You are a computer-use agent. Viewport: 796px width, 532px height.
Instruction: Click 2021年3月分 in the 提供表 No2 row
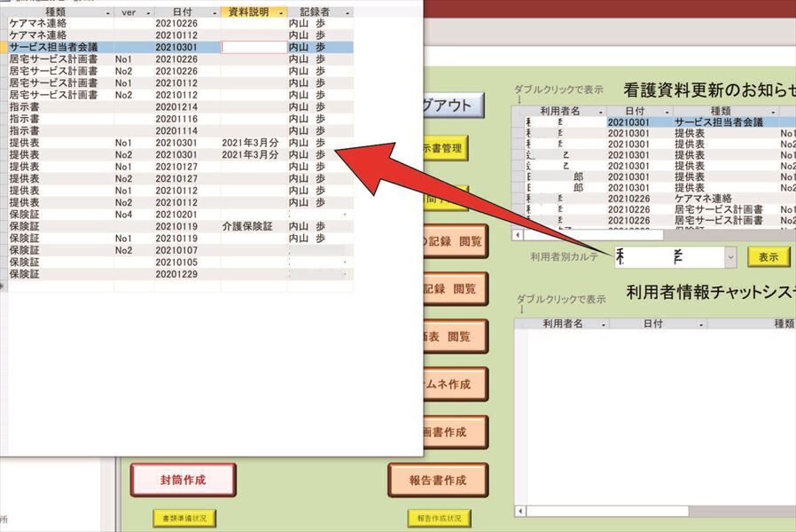[x=250, y=155]
